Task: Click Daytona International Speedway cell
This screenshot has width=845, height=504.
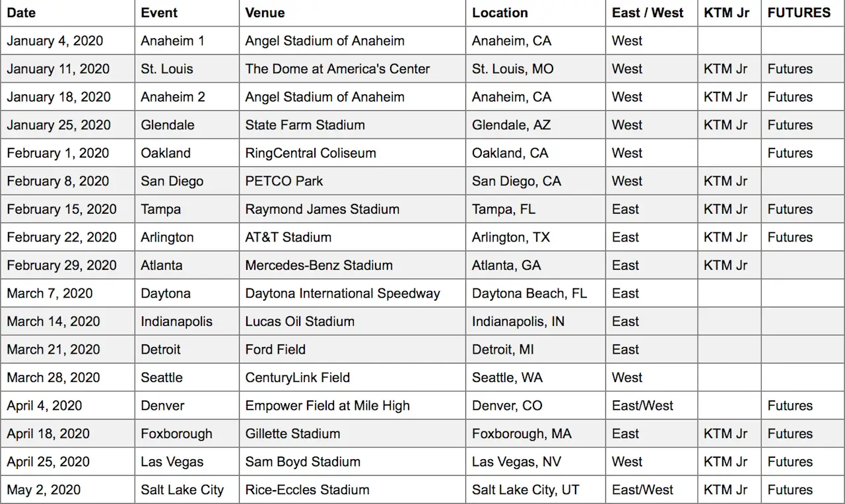Action: click(353, 293)
